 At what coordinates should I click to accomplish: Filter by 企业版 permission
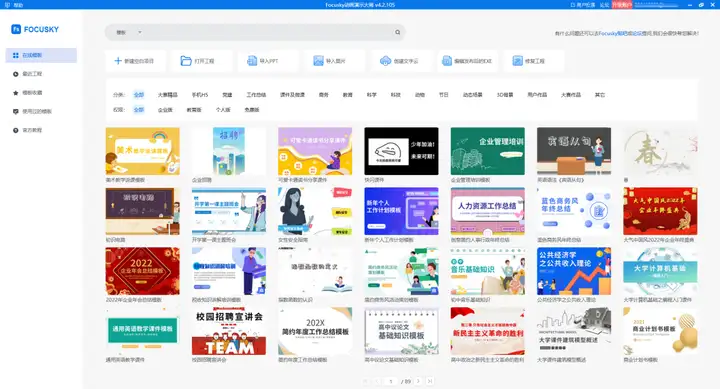coord(165,110)
